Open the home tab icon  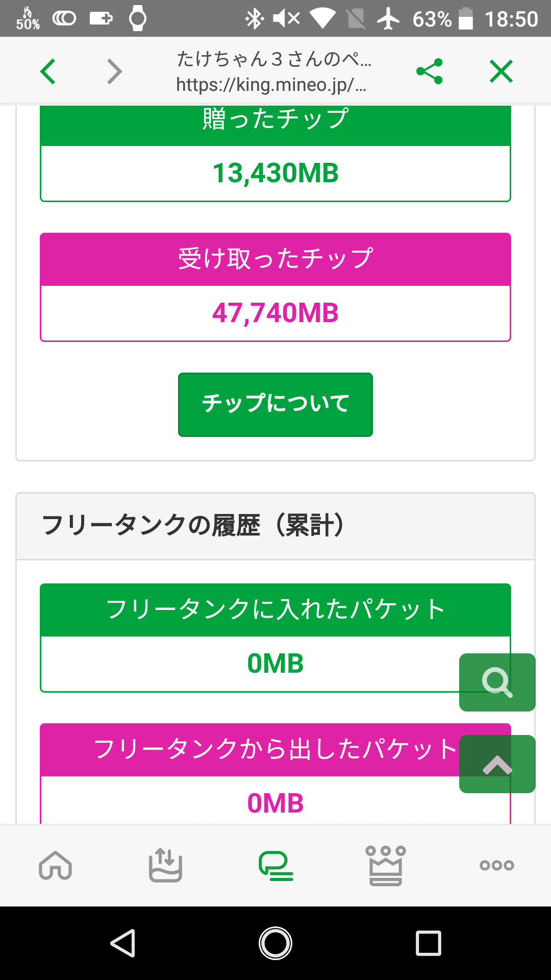pyautogui.click(x=55, y=865)
